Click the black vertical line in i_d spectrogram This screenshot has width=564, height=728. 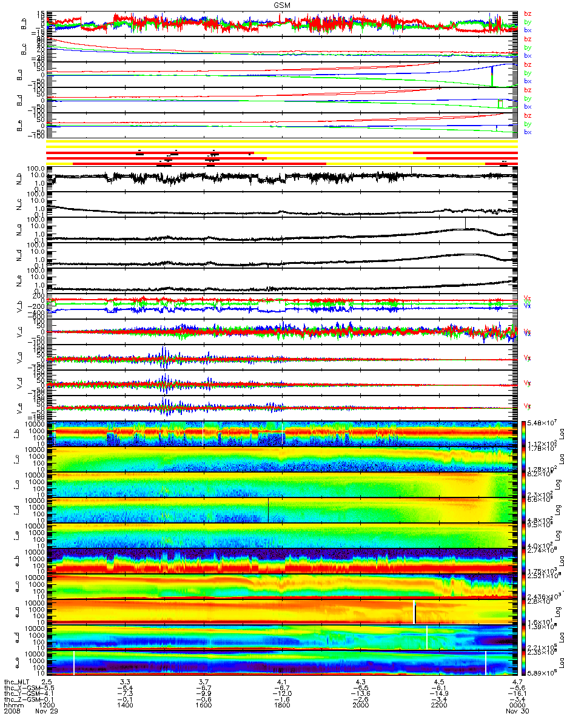268,510
